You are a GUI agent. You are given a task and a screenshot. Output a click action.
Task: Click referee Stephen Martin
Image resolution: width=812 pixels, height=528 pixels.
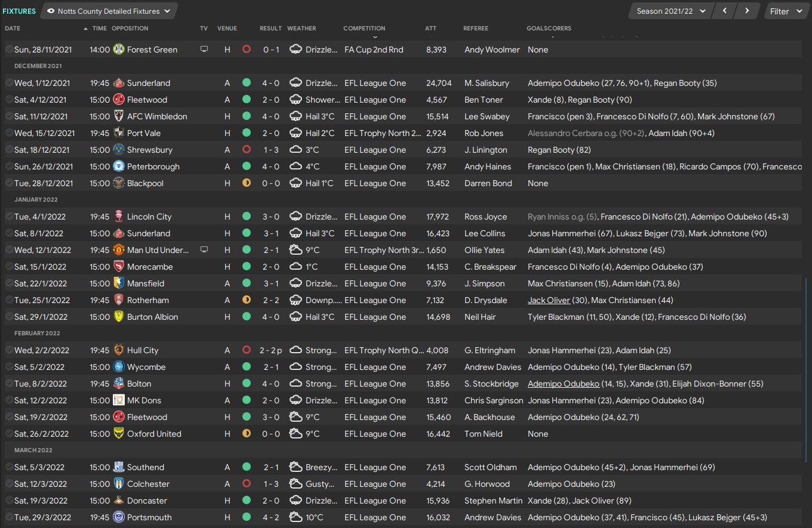click(x=494, y=501)
